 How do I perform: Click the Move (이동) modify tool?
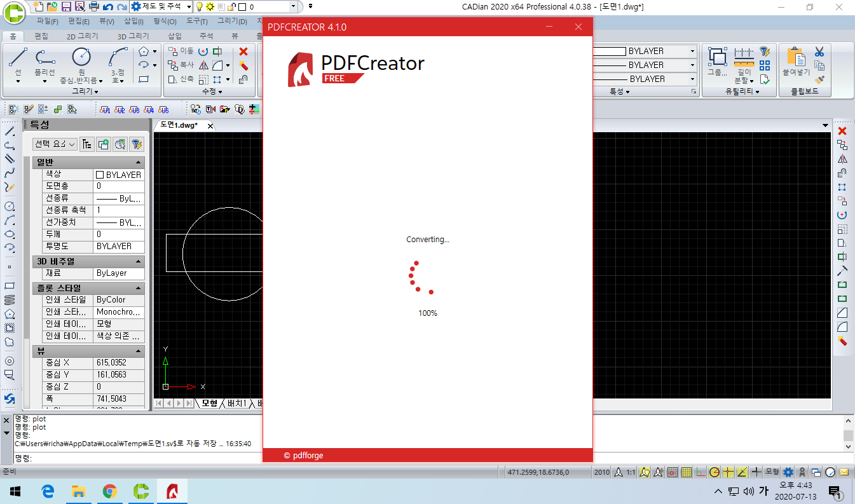[181, 51]
